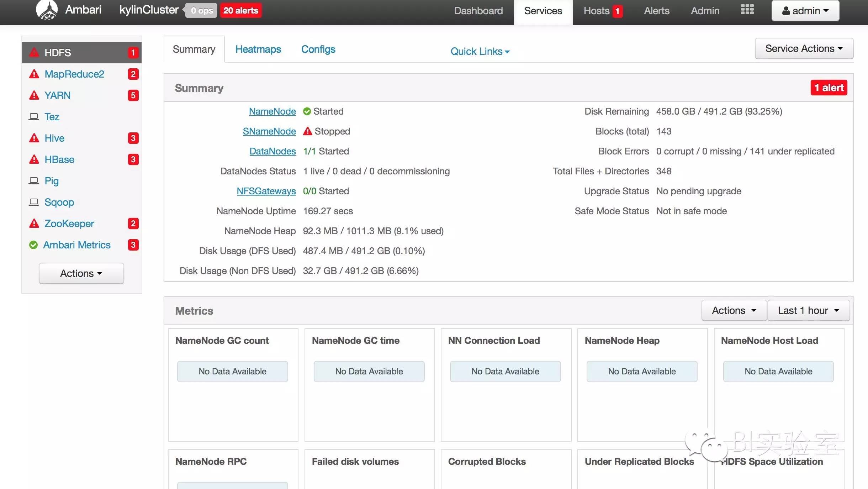Click the 0 ops background operations button
The image size is (868, 489).
tap(202, 11)
